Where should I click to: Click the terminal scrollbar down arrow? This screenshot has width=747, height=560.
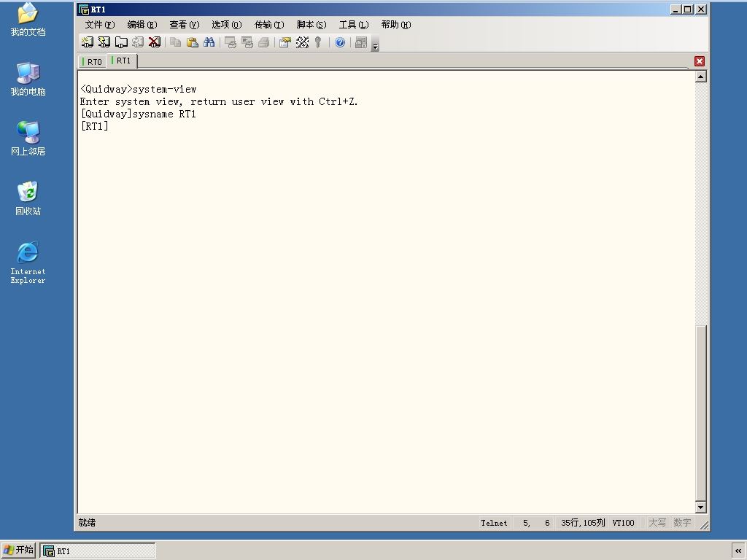[x=701, y=507]
